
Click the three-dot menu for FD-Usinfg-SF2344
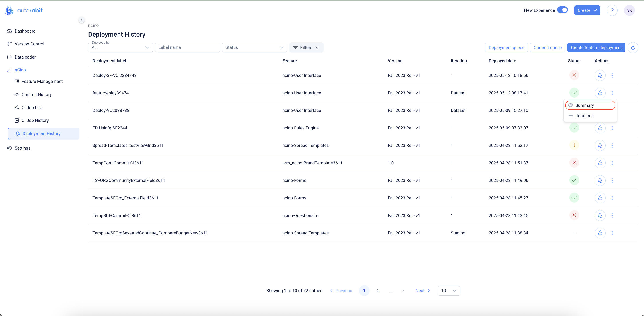(x=612, y=128)
